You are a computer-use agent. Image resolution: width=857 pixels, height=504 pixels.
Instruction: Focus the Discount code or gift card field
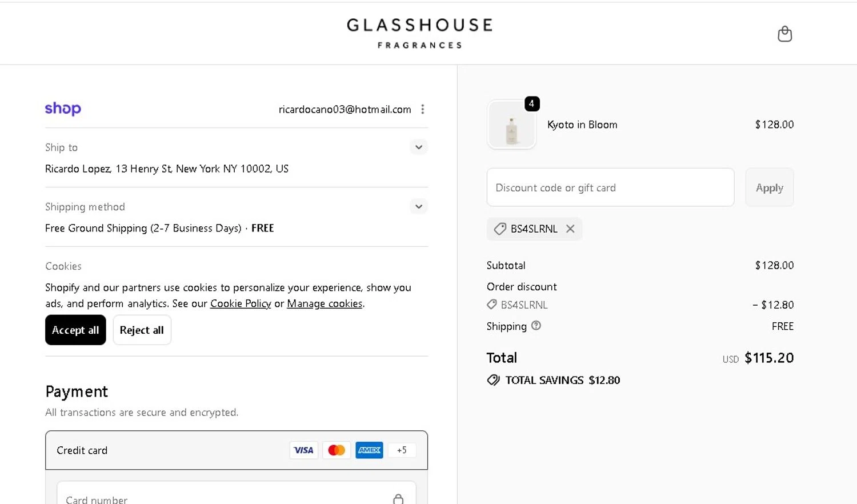610,187
